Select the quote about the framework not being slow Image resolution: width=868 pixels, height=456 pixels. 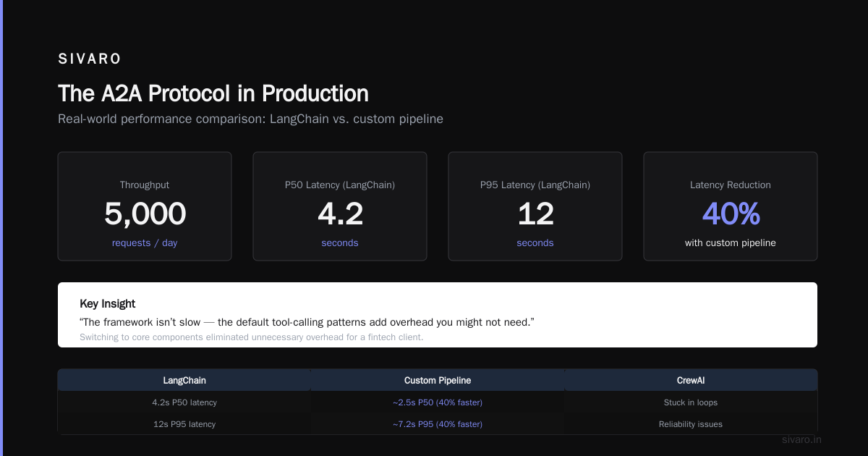[x=307, y=321]
